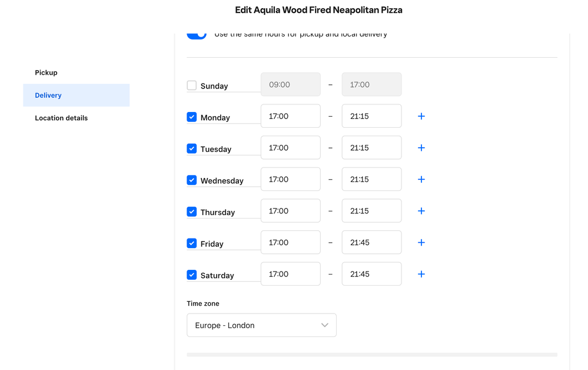Click Wednesday start time 17:00 field
588x370 pixels.
[290, 180]
